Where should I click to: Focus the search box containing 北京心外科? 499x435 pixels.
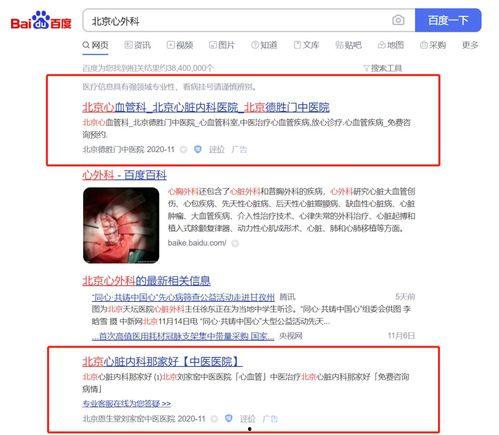(x=237, y=21)
